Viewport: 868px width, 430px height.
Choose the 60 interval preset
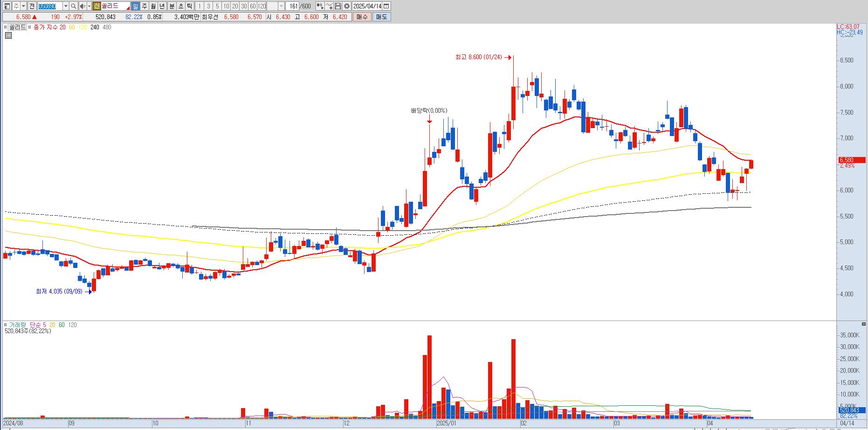click(x=253, y=6)
